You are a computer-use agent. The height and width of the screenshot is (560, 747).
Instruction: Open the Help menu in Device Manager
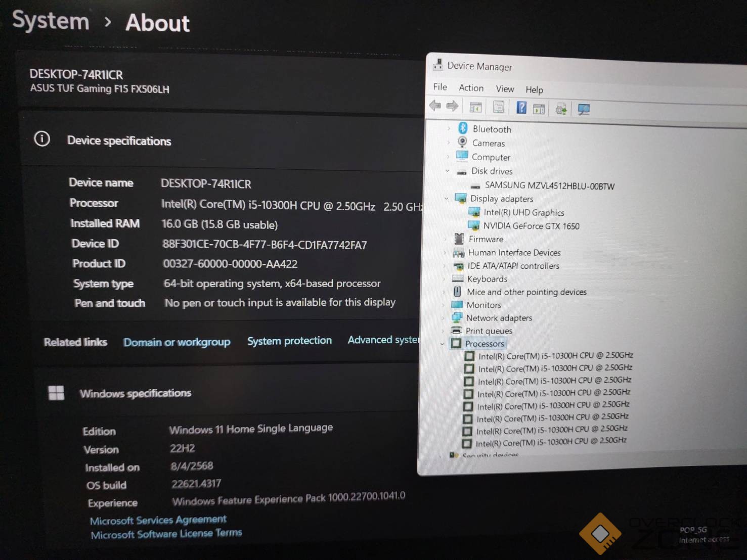pos(534,90)
